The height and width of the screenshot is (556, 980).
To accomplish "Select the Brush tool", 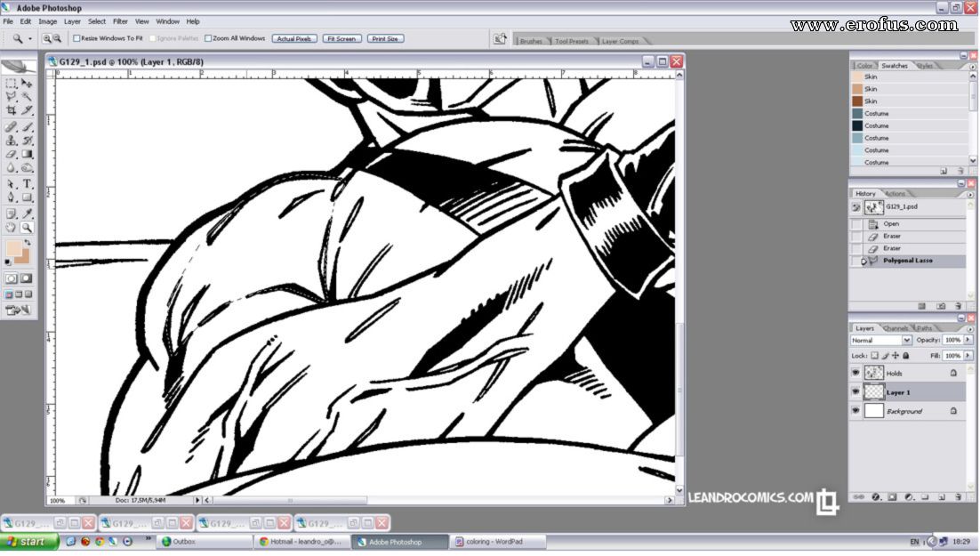I will point(27,127).
